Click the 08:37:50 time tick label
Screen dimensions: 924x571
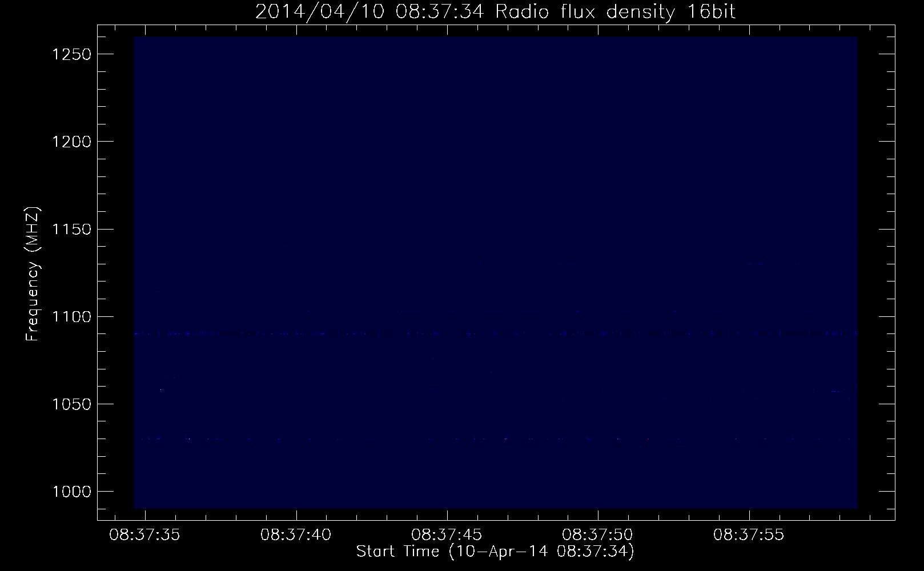tap(597, 535)
